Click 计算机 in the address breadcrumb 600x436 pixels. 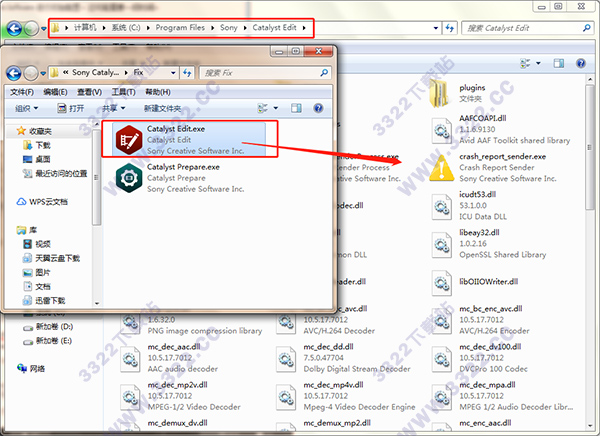(x=85, y=28)
